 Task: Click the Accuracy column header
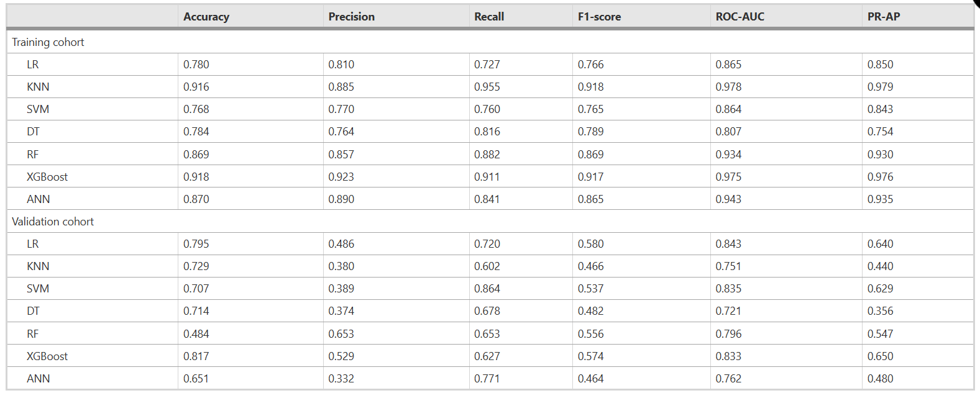point(206,17)
